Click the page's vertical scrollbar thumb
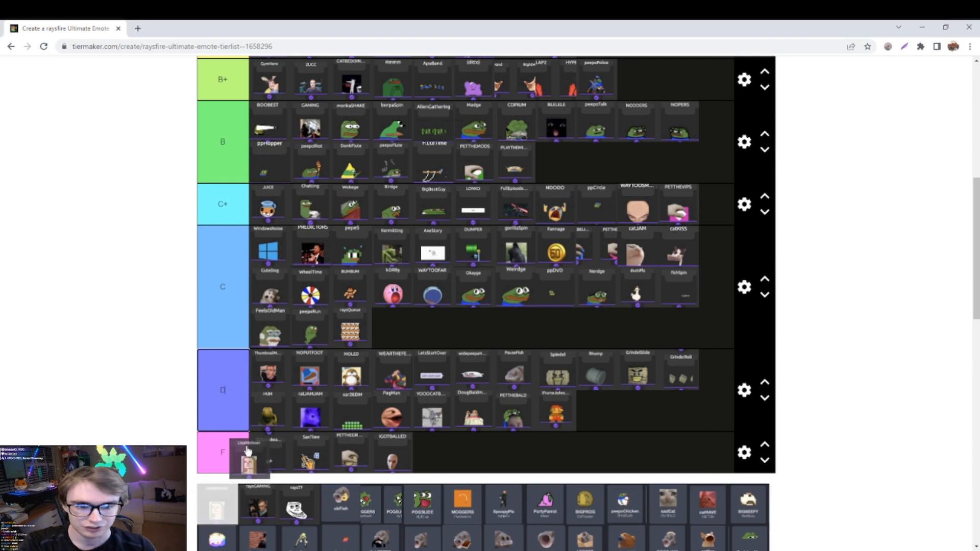The width and height of the screenshot is (980, 551). tap(976, 248)
